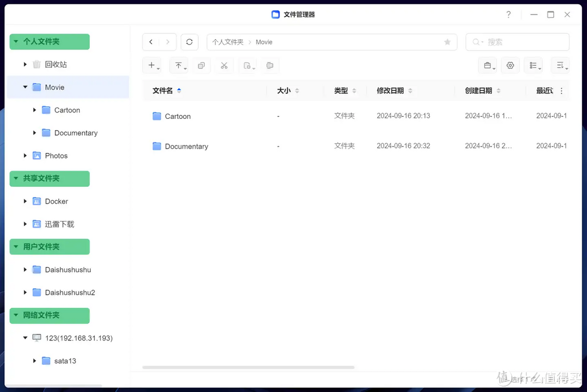Toggle the 文件名 column sort arrow
The width and height of the screenshot is (587, 392).
pyautogui.click(x=179, y=90)
